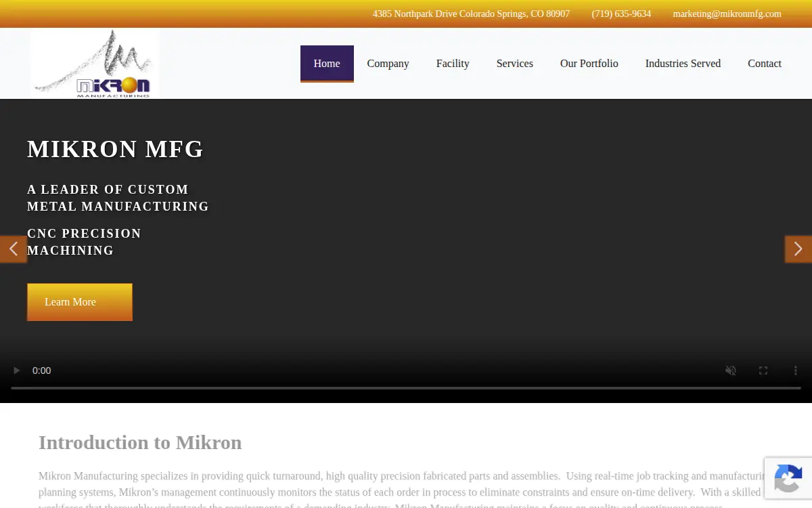Viewport: 812px width, 508px height.
Task: Open Industries Served page
Action: tap(683, 64)
